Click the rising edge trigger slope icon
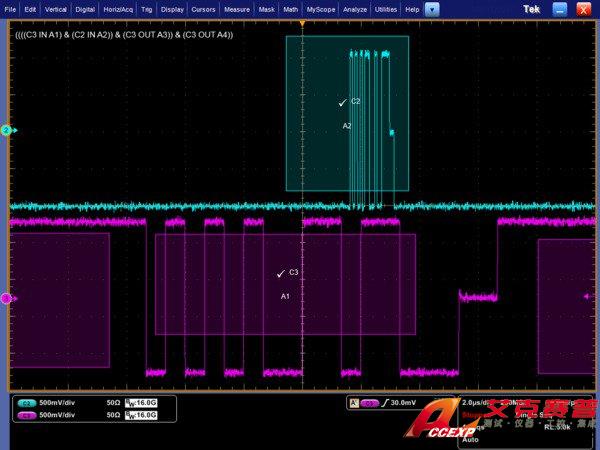600x450 pixels. click(x=386, y=403)
